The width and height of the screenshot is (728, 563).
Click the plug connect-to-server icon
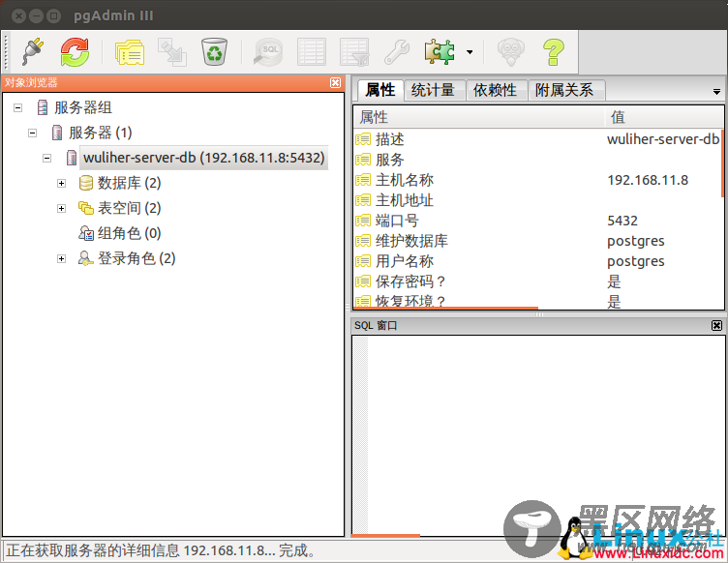(x=33, y=52)
